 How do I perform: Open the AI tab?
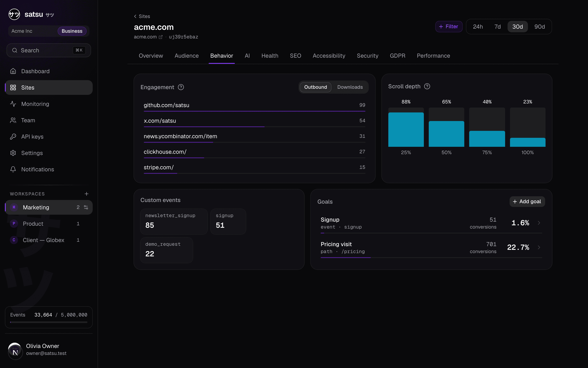click(247, 56)
